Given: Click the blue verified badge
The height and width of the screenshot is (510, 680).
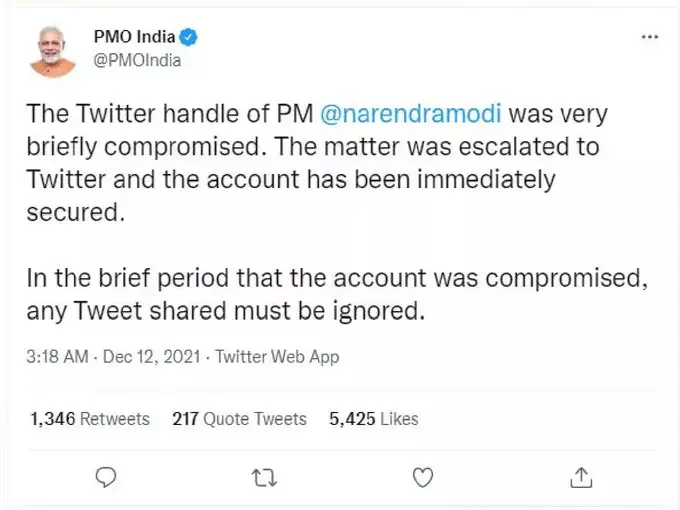Looking at the screenshot, I should 189,38.
